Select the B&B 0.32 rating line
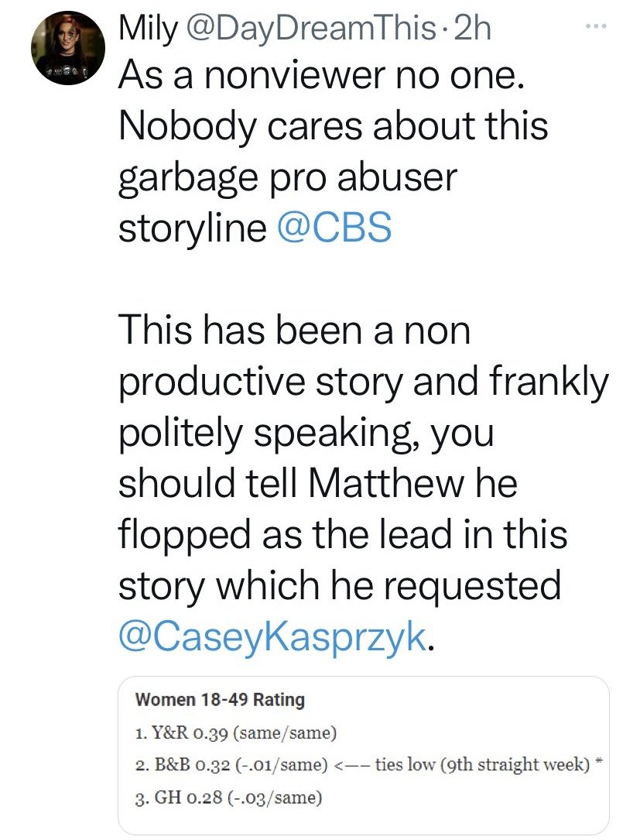The width and height of the screenshot is (640, 840). tap(231, 764)
